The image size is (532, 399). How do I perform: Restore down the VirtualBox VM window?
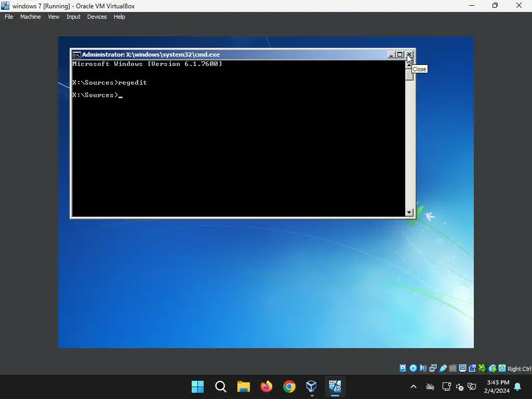click(x=495, y=5)
